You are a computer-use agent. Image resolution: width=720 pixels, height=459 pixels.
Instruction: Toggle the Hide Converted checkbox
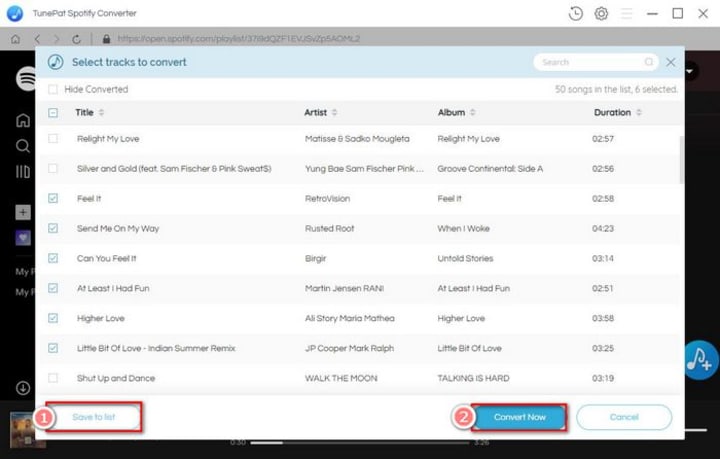tap(53, 89)
